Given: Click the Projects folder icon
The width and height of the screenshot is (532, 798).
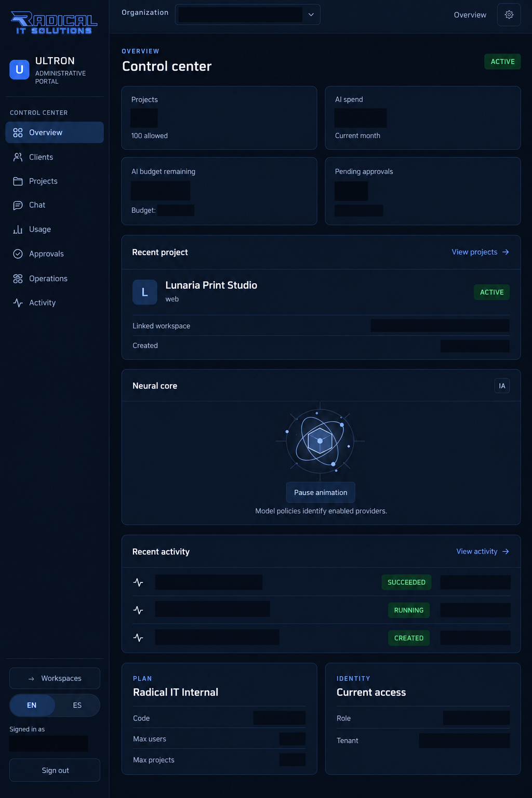Looking at the screenshot, I should 18,181.
